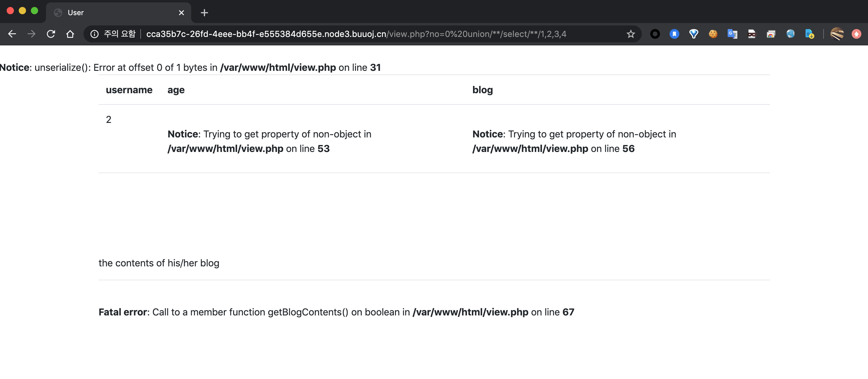
Task: Reload the current page
Action: [51, 34]
